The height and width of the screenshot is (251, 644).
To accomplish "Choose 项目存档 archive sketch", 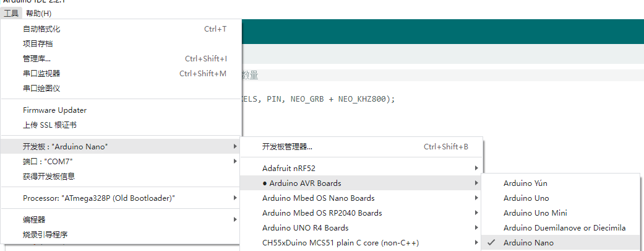I will pos(121,43).
